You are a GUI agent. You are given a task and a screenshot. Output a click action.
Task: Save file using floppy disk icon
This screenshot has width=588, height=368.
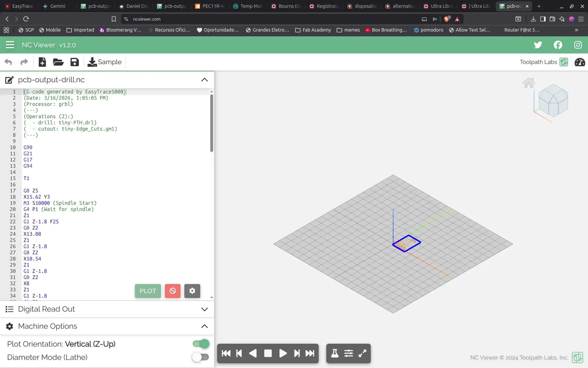[74, 62]
